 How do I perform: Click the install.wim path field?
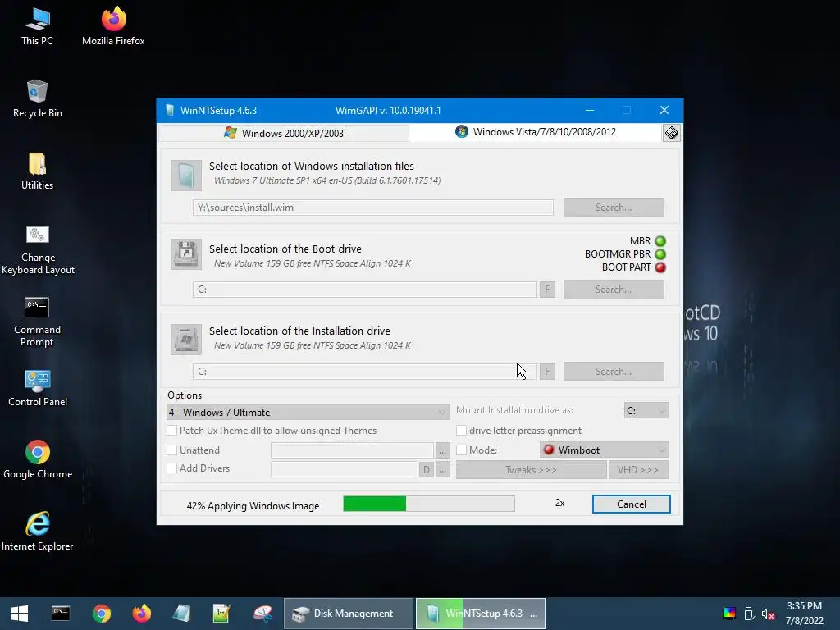[373, 208]
